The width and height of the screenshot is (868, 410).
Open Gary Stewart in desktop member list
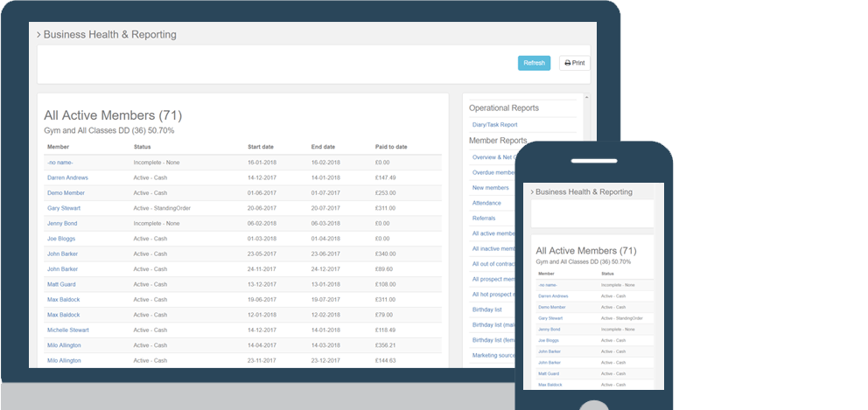[65, 208]
